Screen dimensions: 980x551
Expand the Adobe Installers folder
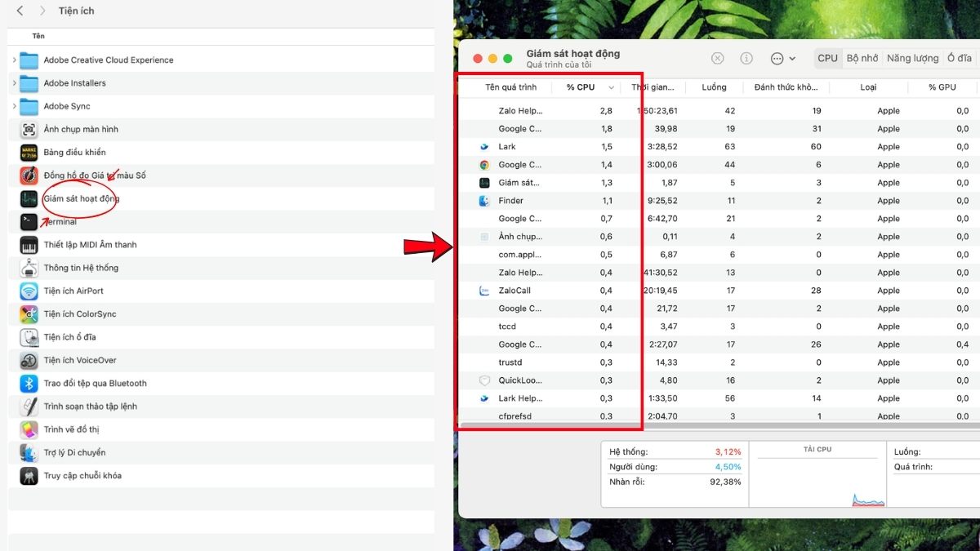click(x=15, y=83)
